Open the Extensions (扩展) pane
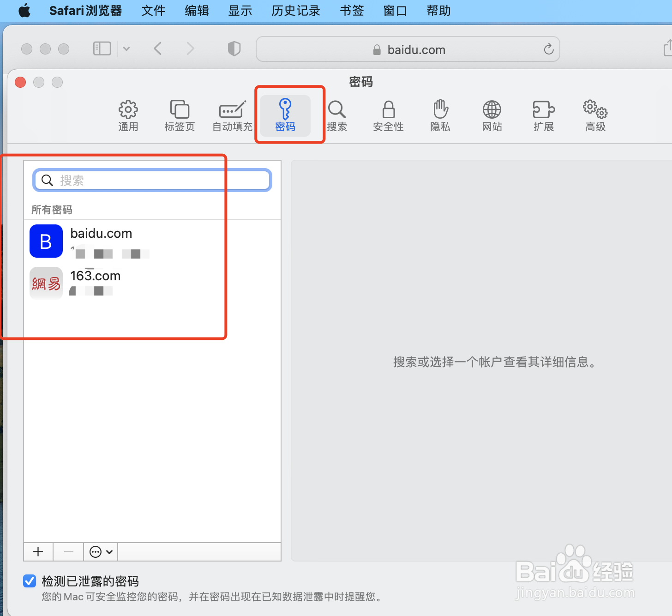The image size is (672, 616). pos(544,115)
